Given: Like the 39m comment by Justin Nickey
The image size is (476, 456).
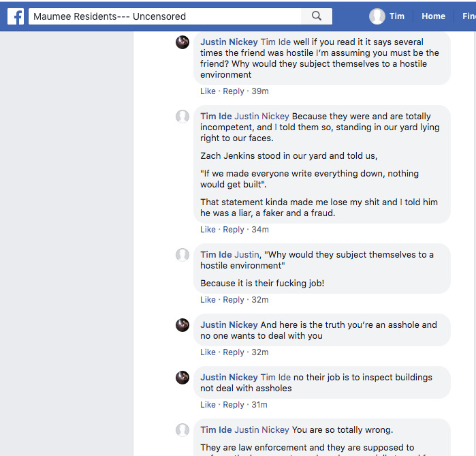Looking at the screenshot, I should click(x=208, y=91).
